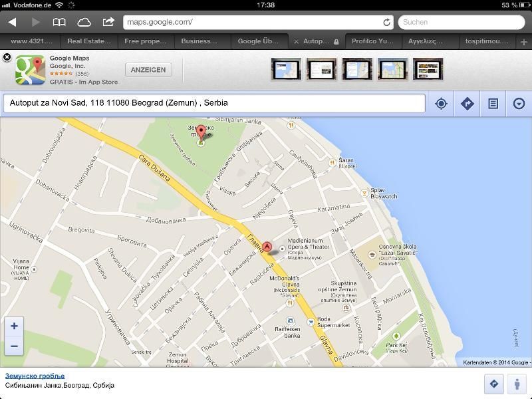Select the red marker A pin

pyautogui.click(x=267, y=247)
